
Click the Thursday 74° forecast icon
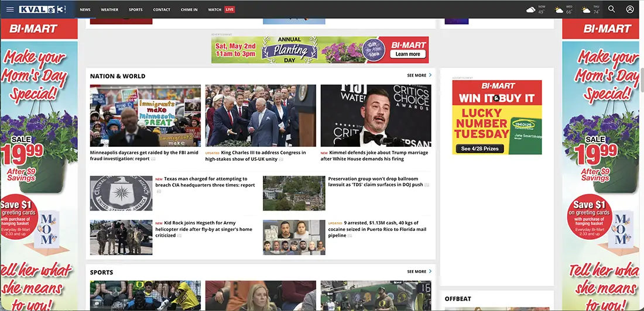(x=586, y=10)
